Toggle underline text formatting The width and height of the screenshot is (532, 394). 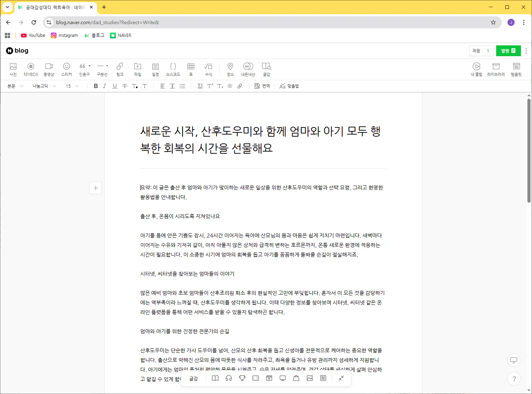point(115,86)
